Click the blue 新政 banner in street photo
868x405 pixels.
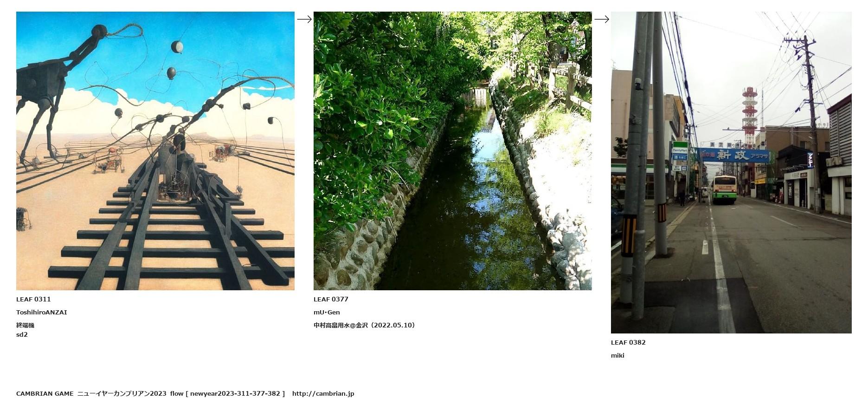[x=734, y=156]
